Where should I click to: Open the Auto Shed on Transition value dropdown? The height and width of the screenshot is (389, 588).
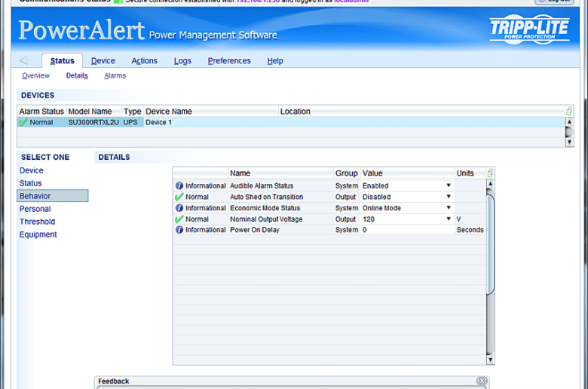tap(449, 197)
